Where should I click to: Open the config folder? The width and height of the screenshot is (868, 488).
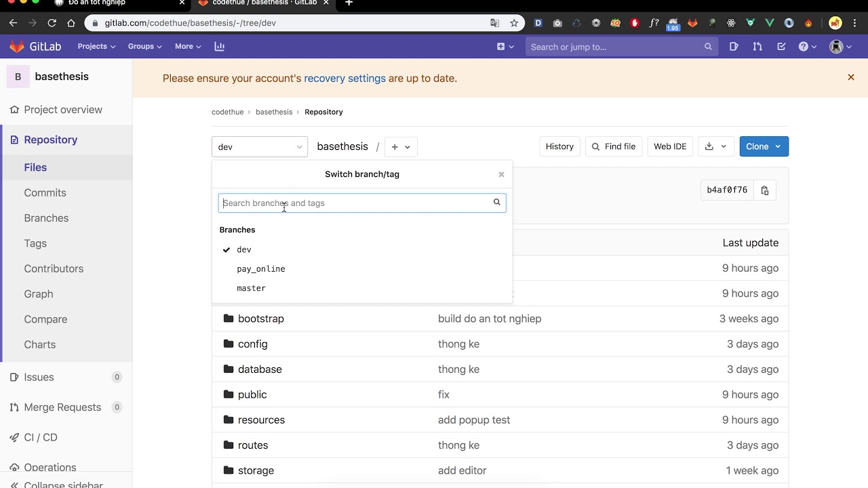click(x=252, y=344)
